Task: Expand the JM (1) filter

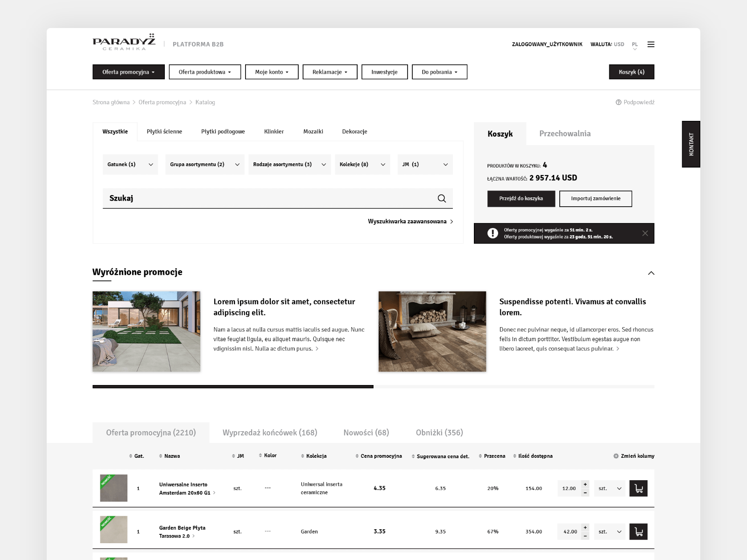Action: 425,164
